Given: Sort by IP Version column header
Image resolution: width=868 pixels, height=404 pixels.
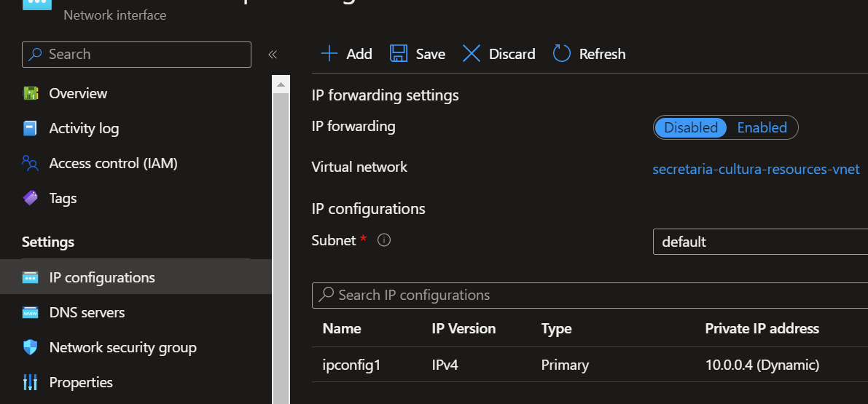Looking at the screenshot, I should point(464,329).
